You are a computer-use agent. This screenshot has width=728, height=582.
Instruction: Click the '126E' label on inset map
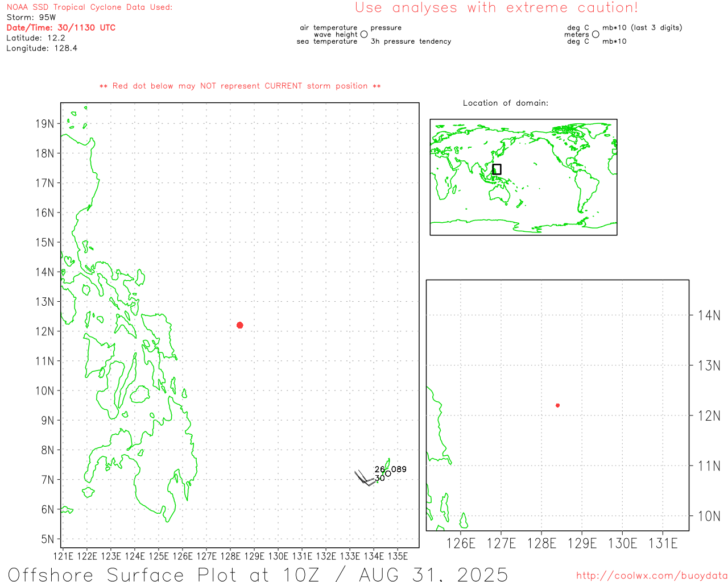coord(461,543)
